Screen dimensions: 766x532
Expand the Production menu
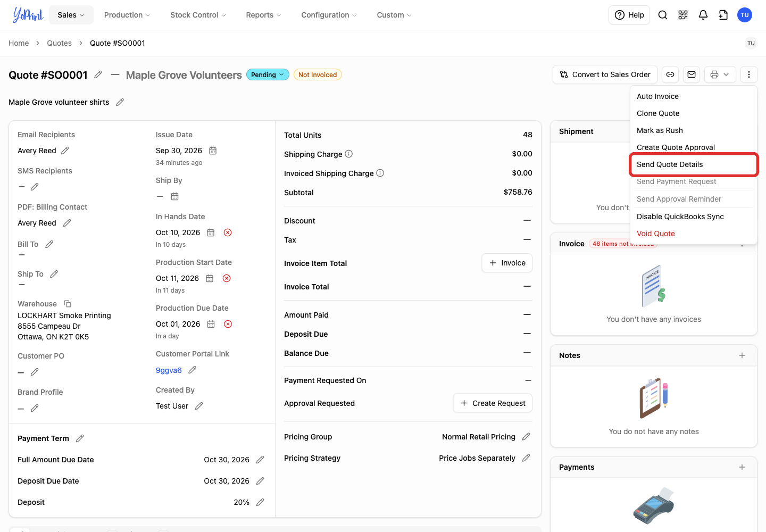(x=127, y=15)
